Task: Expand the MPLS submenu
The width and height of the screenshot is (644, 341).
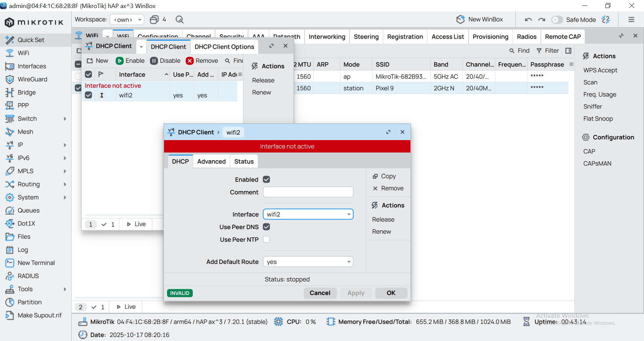Action: point(65,171)
